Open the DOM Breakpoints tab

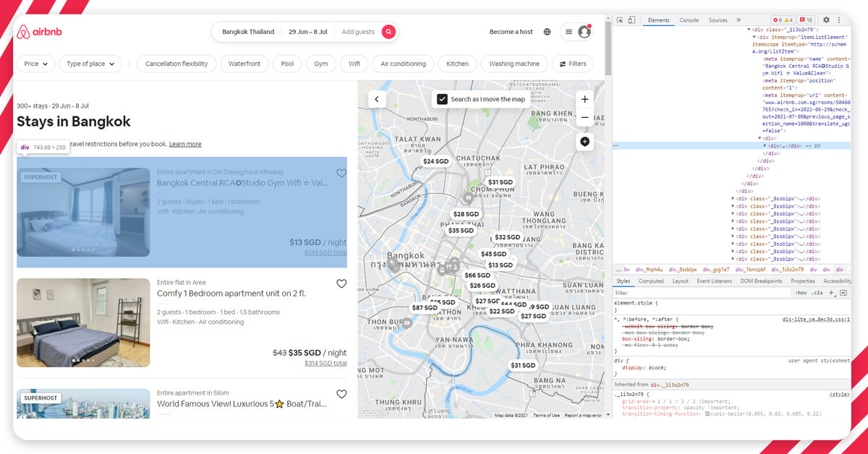point(761,281)
